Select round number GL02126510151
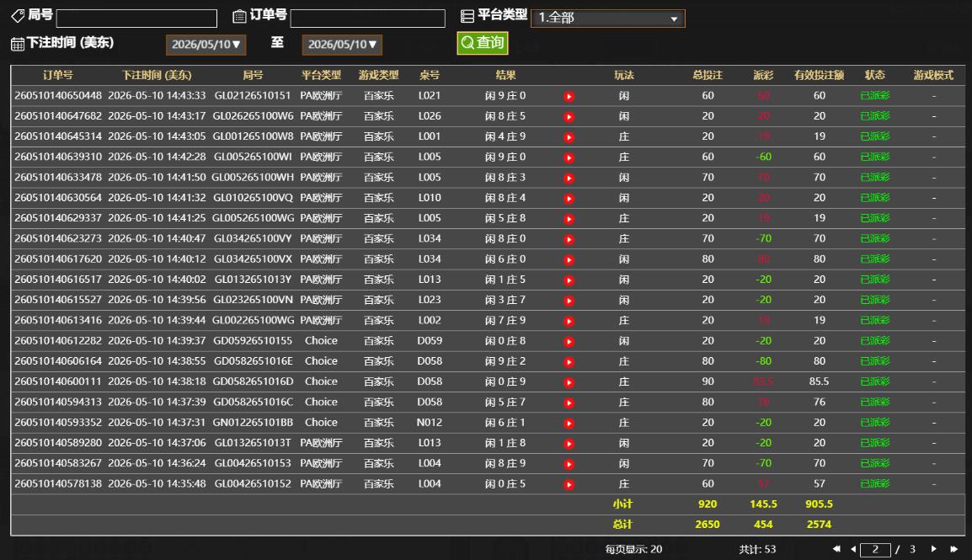This screenshot has width=972, height=560. pos(253,95)
